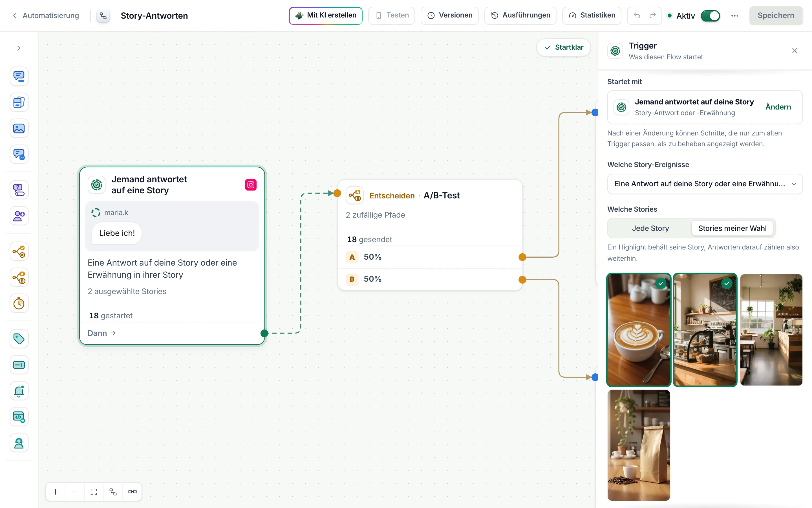The height and width of the screenshot is (508, 812).
Task: Select the person icon at sidebar bottom
Action: (19, 443)
